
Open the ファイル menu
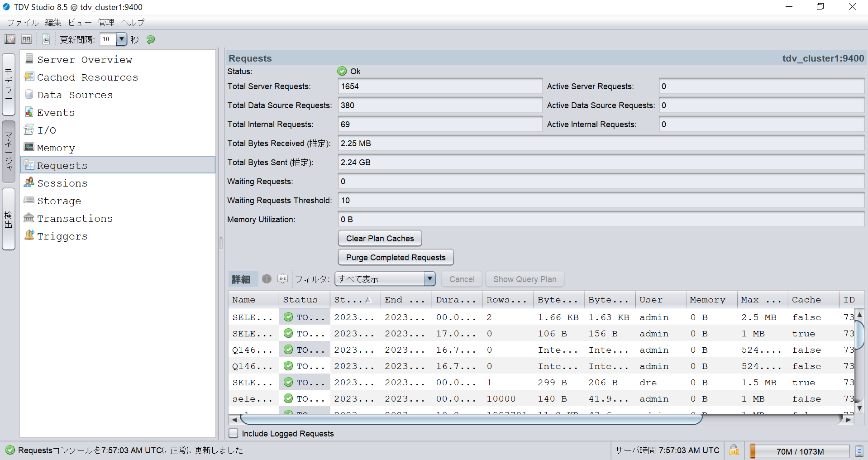23,22
